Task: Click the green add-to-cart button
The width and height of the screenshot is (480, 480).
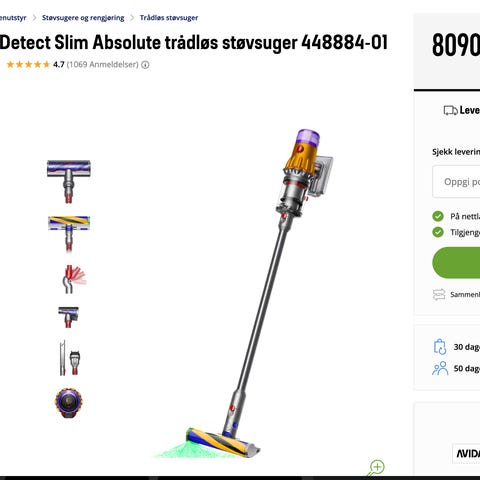Action: (456, 263)
